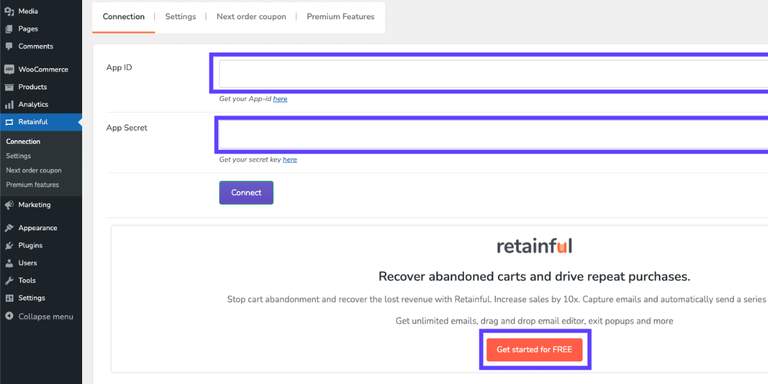Focus the App Secret input field
Viewport: 768px width, 384px height.
493,135
